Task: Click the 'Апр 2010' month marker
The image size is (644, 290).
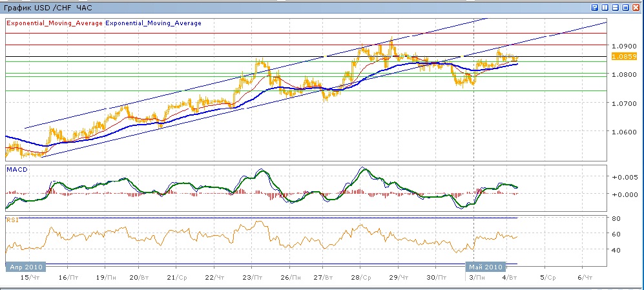Action: 25,266
